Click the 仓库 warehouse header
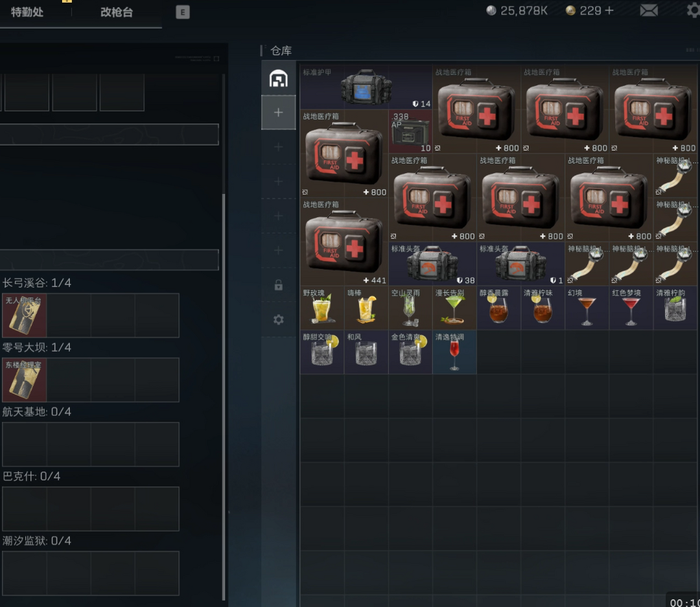This screenshot has height=607, width=700. [281, 51]
